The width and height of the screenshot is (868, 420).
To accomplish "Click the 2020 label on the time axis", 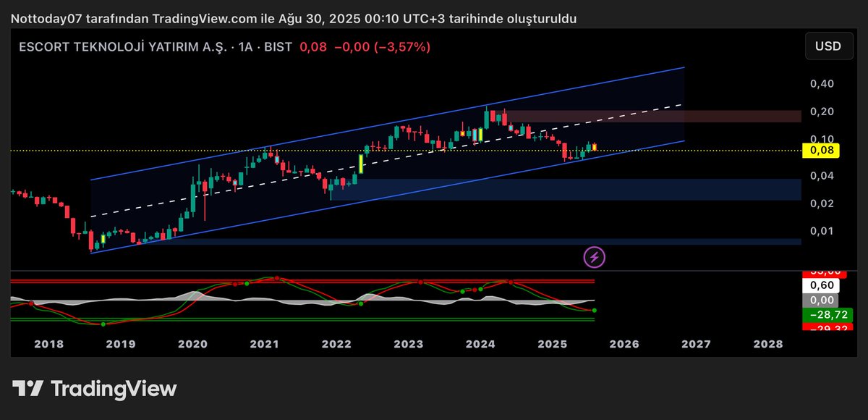I will 192,345.
